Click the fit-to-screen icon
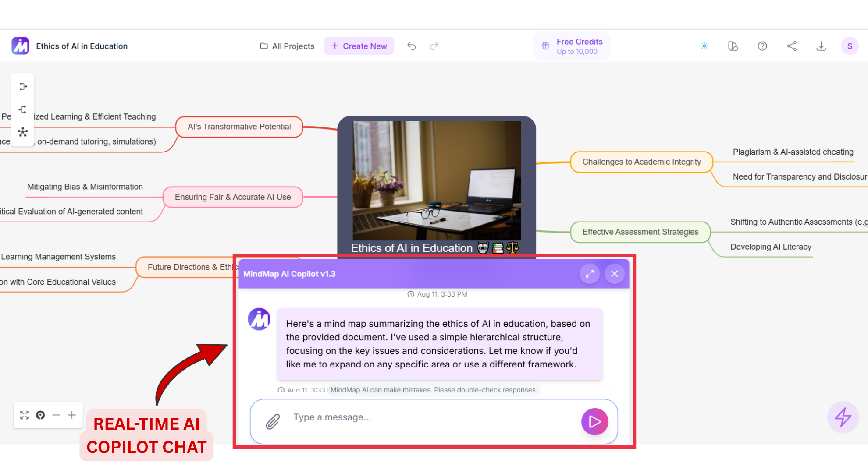This screenshot has width=868, height=473. [25, 415]
